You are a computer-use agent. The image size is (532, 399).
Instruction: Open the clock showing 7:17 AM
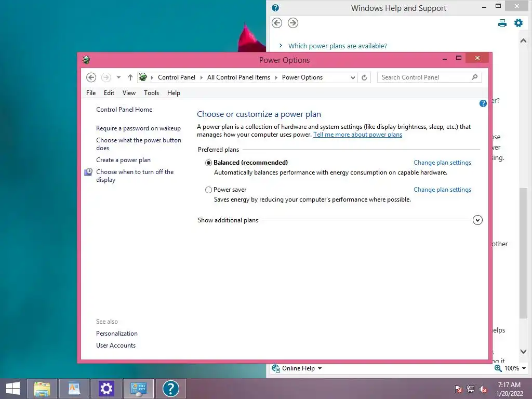509,389
